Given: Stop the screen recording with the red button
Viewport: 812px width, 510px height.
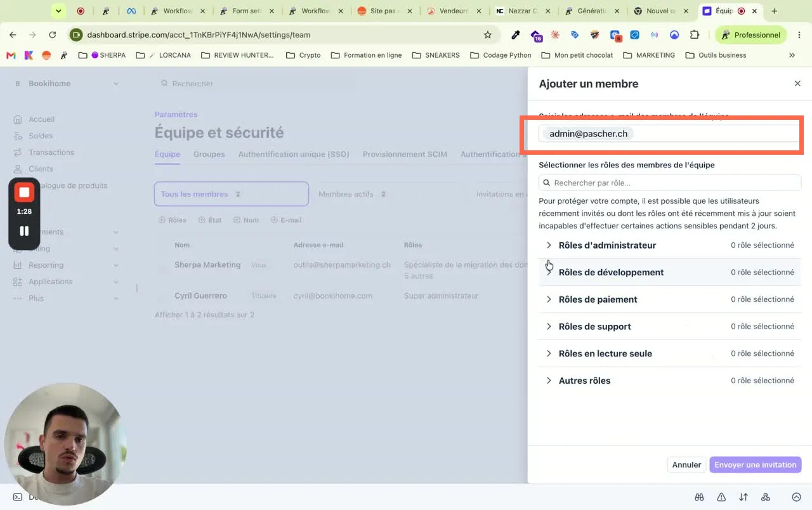Looking at the screenshot, I should tap(24, 192).
